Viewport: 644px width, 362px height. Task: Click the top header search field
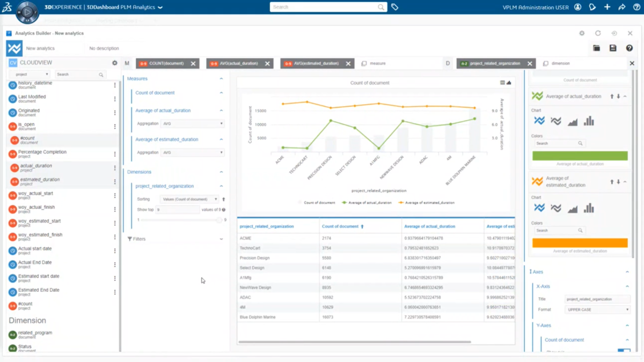tap(328, 8)
